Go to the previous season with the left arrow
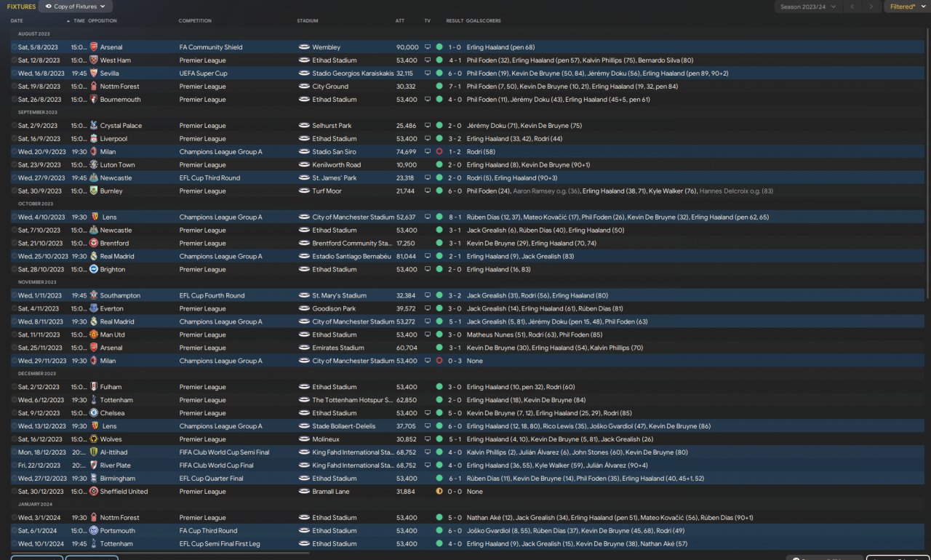Image resolution: width=931 pixels, height=560 pixels. [x=852, y=7]
